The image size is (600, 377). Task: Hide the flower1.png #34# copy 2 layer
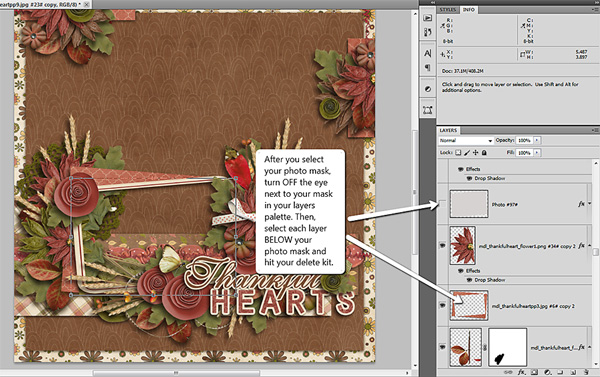tap(442, 245)
